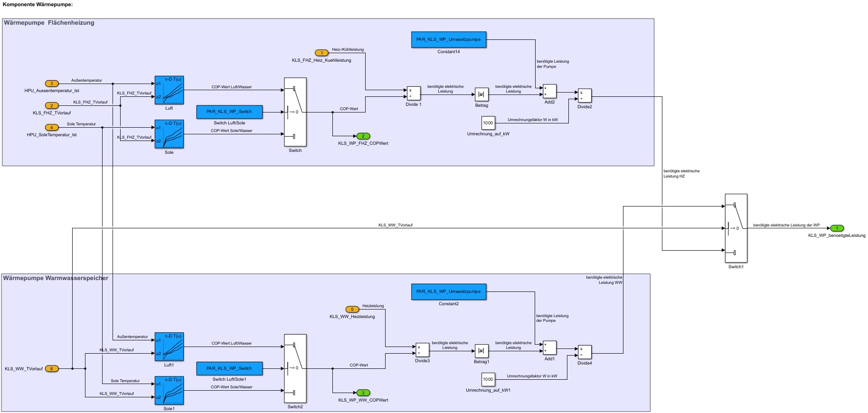The width and height of the screenshot is (868, 413).
Task: Click the Umrechnung_auf_kW 1000 constant block
Action: tap(488, 123)
